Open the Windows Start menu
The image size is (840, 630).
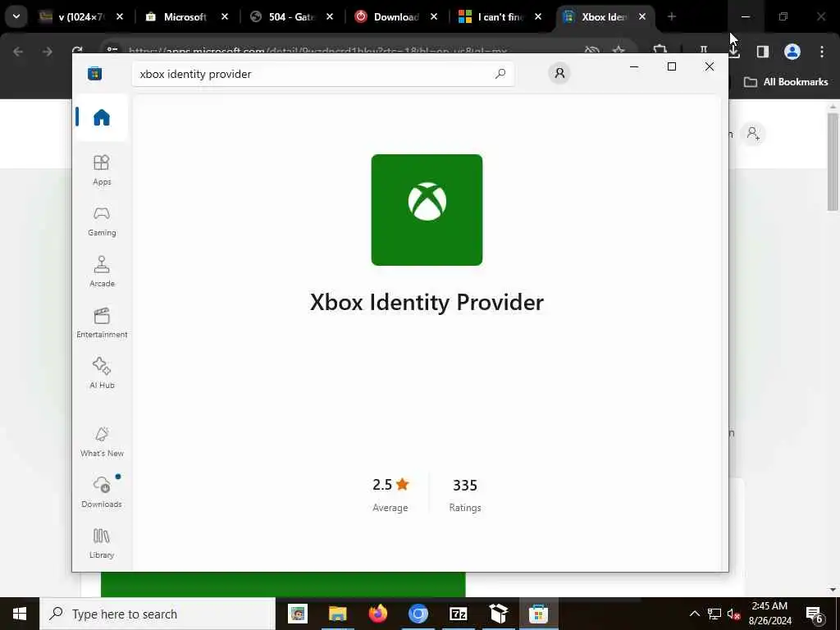click(x=20, y=614)
